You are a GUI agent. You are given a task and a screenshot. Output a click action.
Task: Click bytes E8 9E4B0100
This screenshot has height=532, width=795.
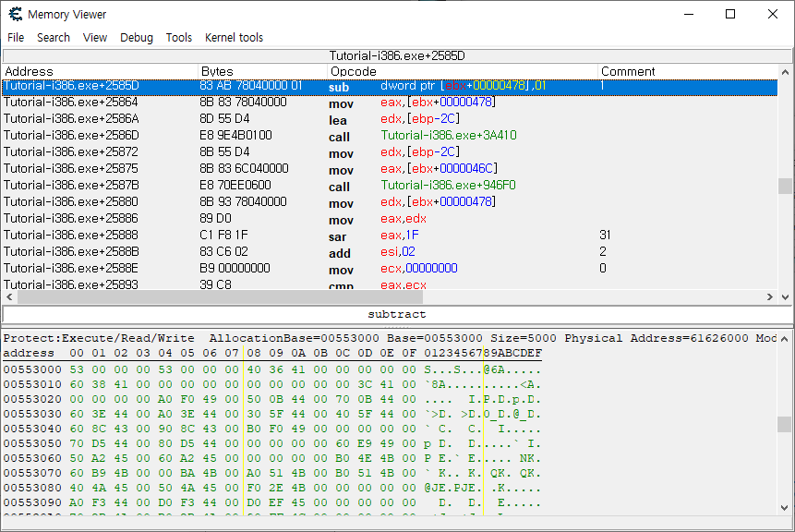tap(235, 136)
